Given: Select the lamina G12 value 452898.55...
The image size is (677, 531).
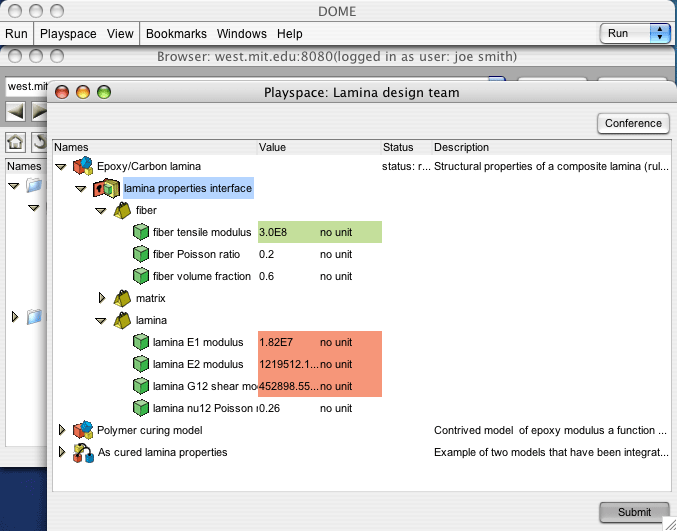Looking at the screenshot, I should [x=288, y=386].
